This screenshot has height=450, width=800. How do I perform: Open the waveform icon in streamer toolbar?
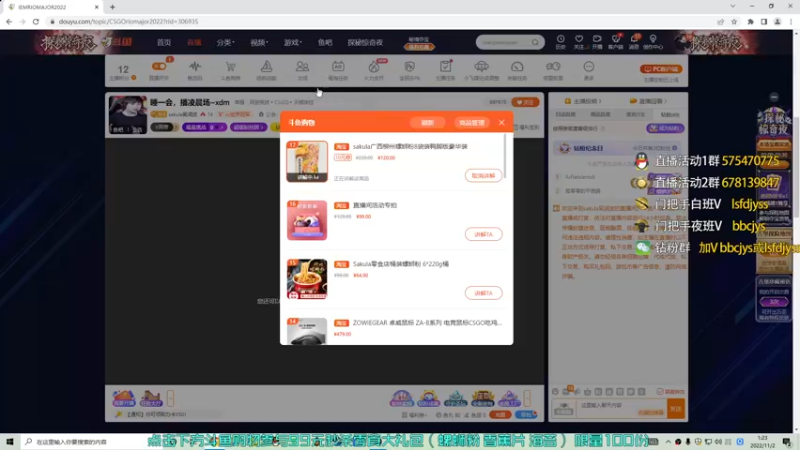(x=195, y=66)
